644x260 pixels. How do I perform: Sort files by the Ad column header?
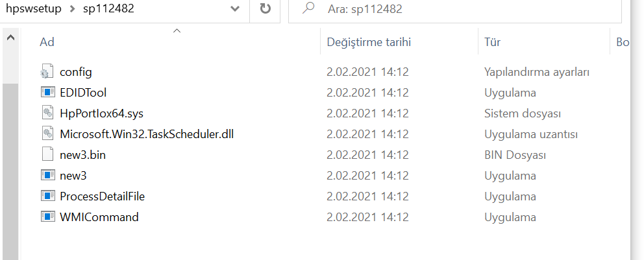pos(47,42)
